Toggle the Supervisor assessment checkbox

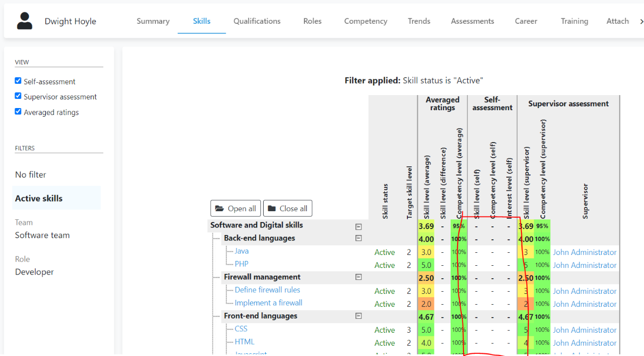click(18, 96)
